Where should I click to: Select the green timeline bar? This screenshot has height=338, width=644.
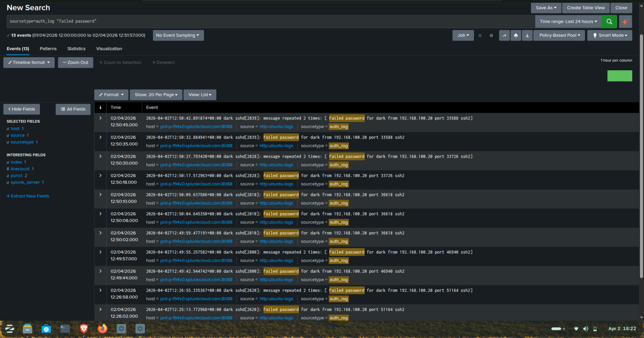620,76
